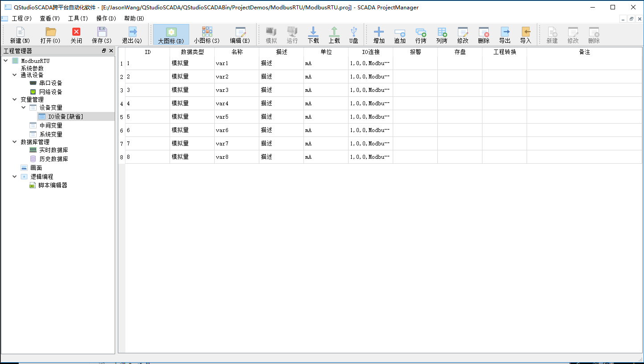
Task: Export variables with 导出 icon
Action: [x=505, y=34]
